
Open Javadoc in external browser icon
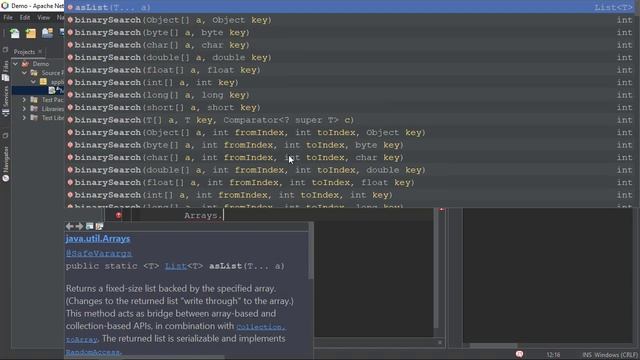click(x=89, y=226)
